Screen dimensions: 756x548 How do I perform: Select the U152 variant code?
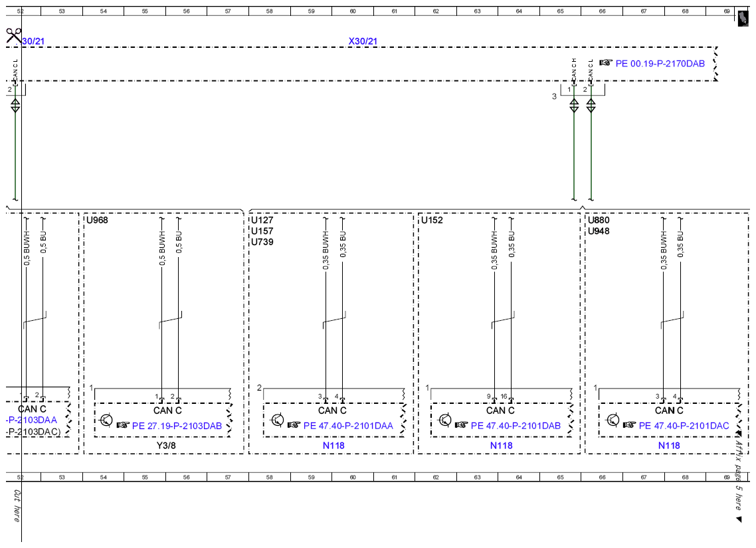point(432,221)
